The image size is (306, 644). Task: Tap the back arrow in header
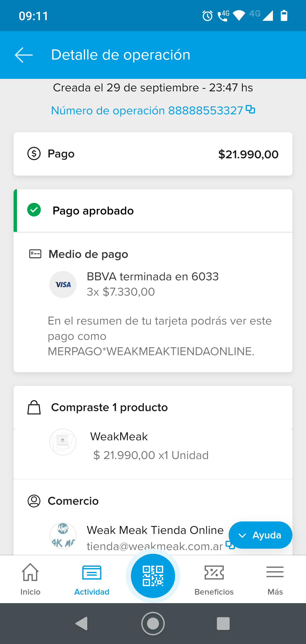(x=24, y=55)
